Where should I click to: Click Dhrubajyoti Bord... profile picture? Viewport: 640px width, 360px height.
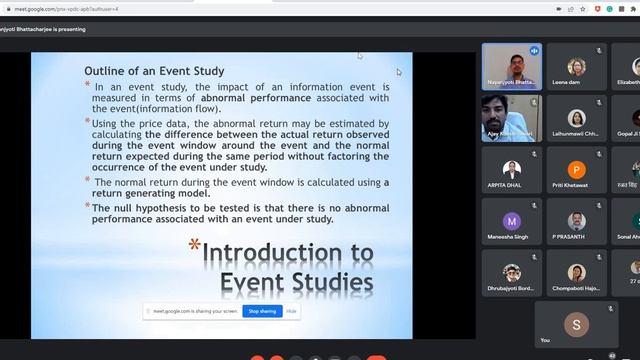pyautogui.click(x=512, y=273)
